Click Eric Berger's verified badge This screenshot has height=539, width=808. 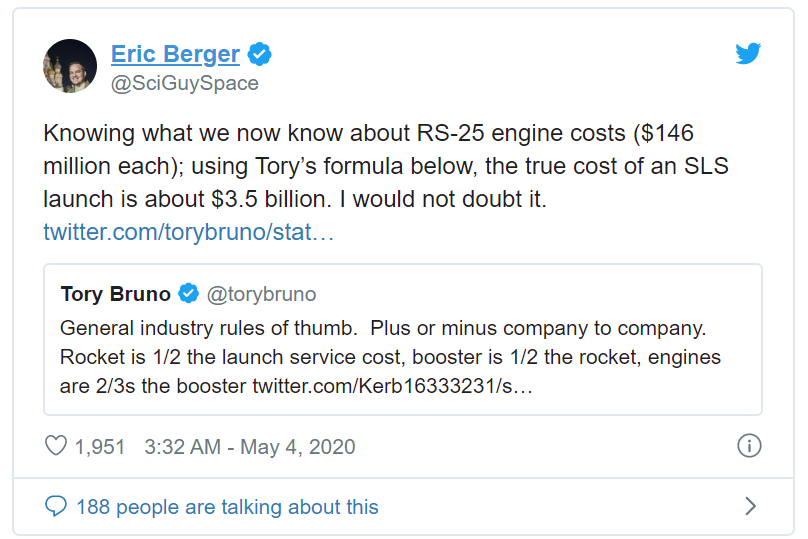[x=261, y=54]
